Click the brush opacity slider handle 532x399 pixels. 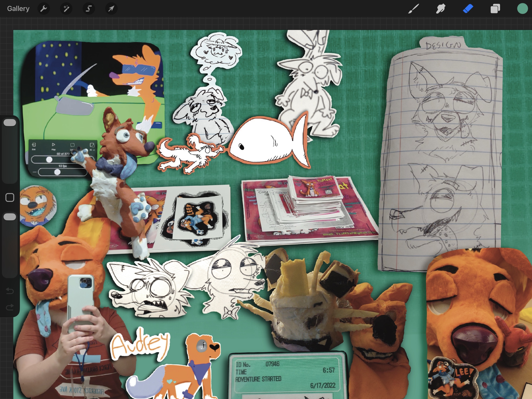10,217
